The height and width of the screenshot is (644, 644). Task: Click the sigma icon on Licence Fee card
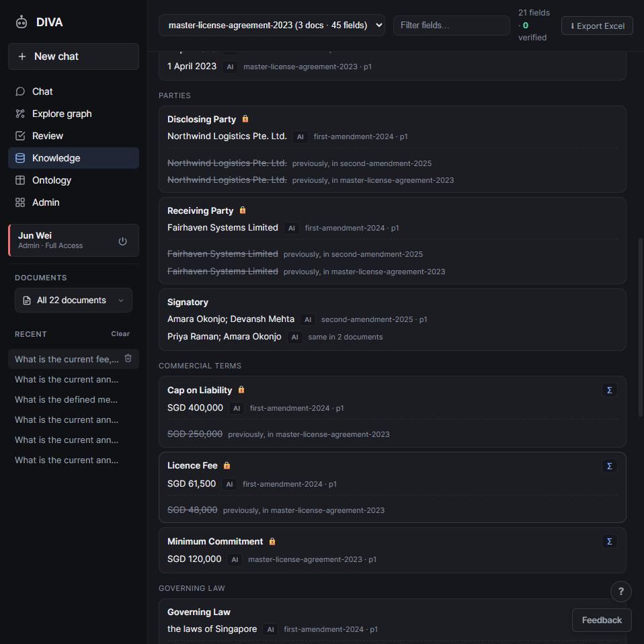tap(610, 466)
